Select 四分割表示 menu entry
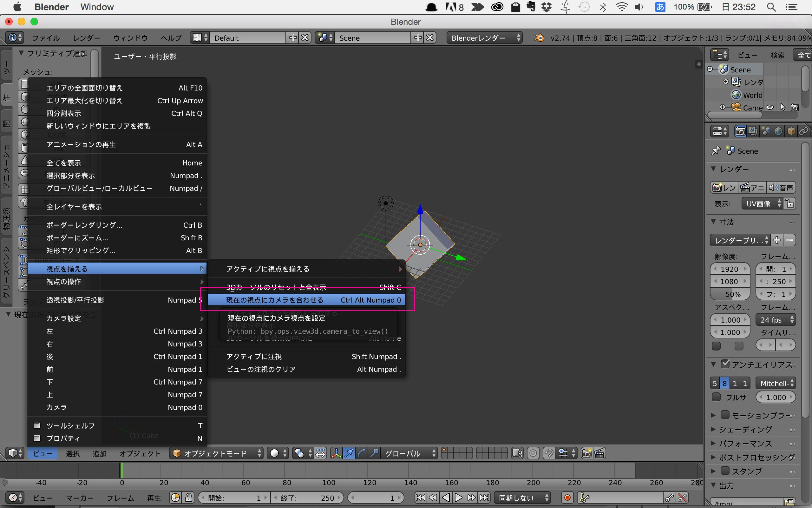 pos(117,113)
